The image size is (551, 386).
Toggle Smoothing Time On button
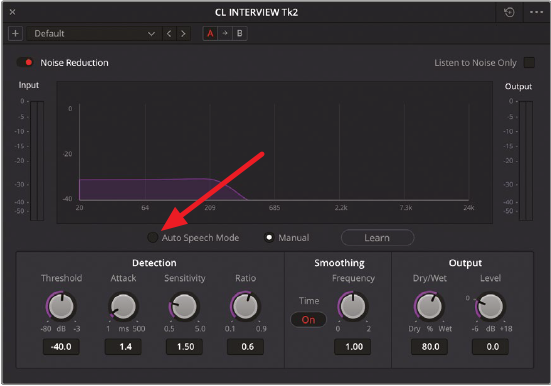coord(308,320)
